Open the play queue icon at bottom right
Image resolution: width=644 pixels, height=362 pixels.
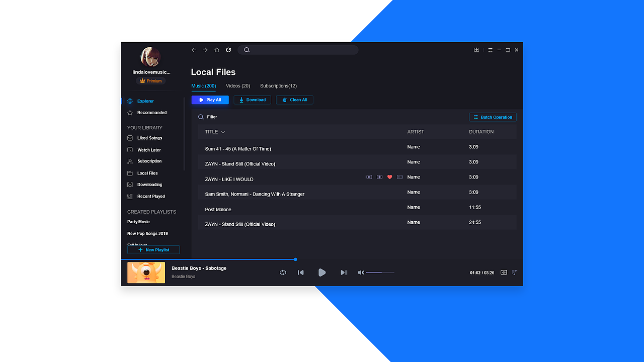pyautogui.click(x=514, y=273)
